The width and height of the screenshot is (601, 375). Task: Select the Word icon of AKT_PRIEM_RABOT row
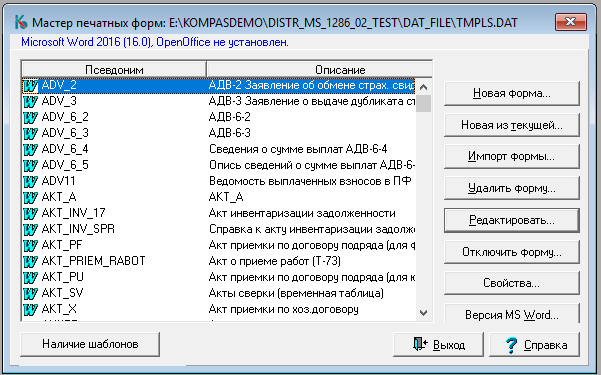[x=30, y=261]
